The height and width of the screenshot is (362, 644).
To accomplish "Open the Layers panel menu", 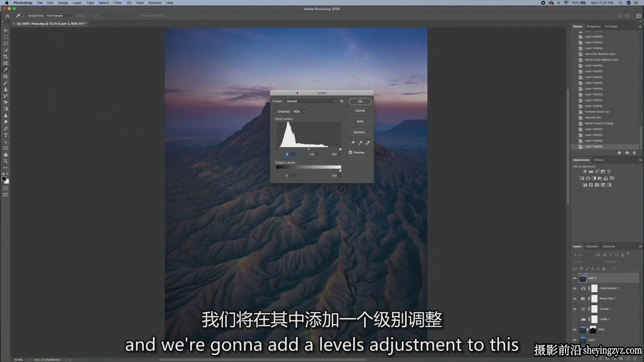I will [640, 246].
